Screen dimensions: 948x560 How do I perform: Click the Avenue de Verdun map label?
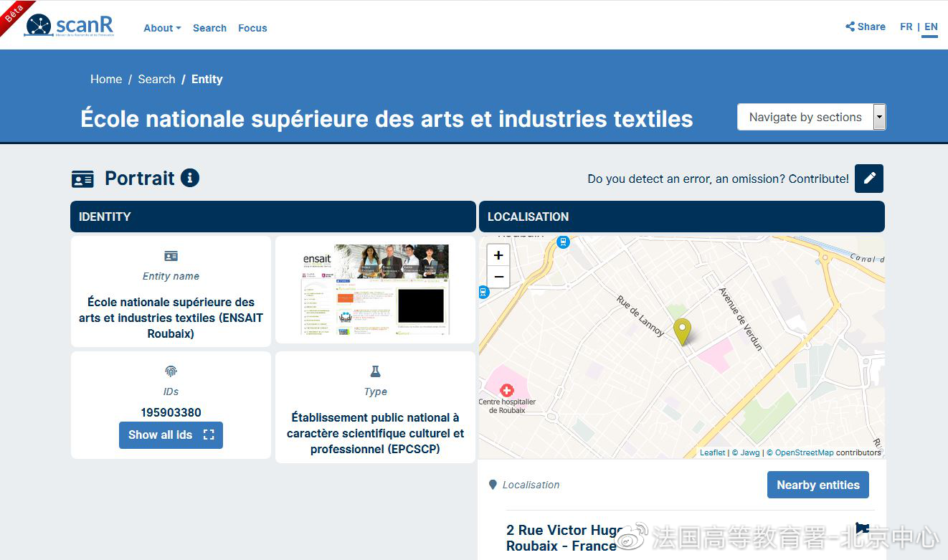(741, 319)
